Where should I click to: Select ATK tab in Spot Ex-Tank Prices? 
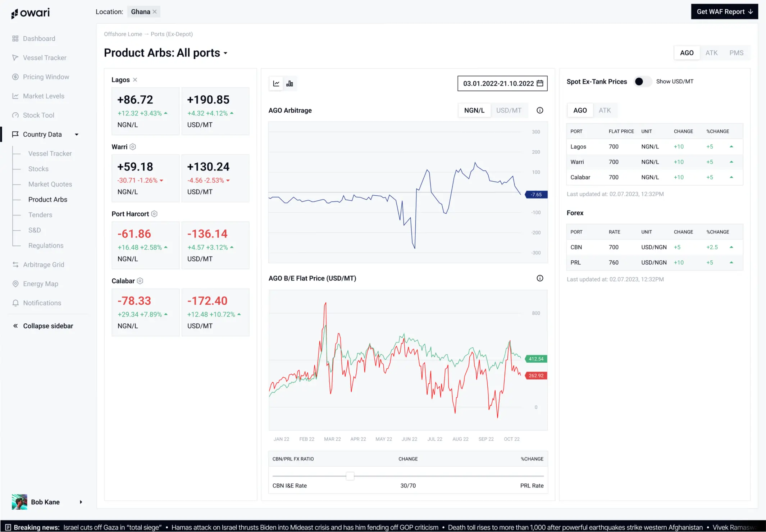(x=605, y=110)
